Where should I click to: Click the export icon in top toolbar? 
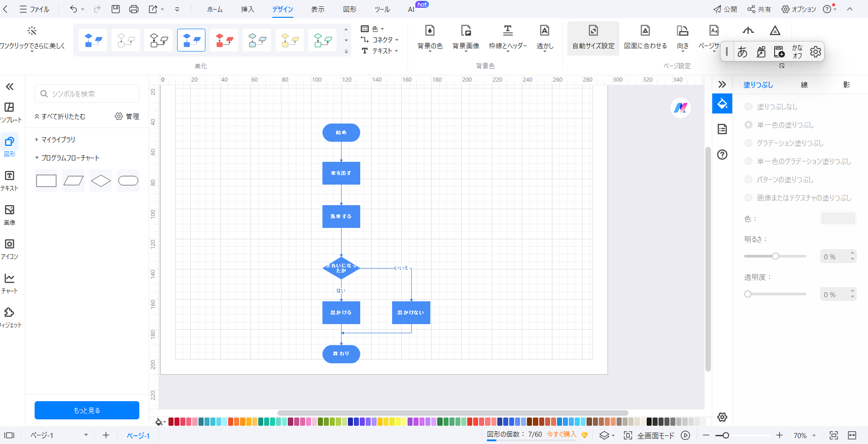tap(153, 9)
